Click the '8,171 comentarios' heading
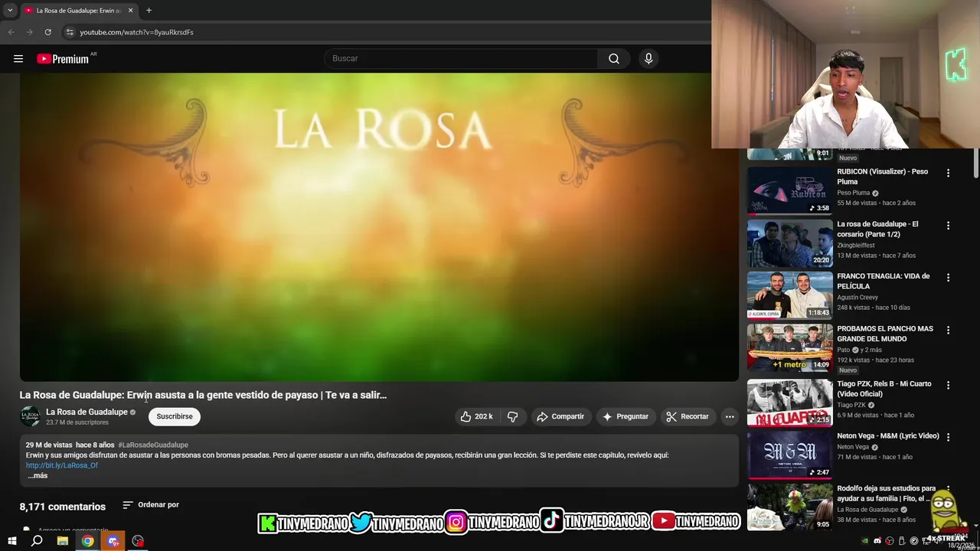The image size is (980, 551). (63, 507)
